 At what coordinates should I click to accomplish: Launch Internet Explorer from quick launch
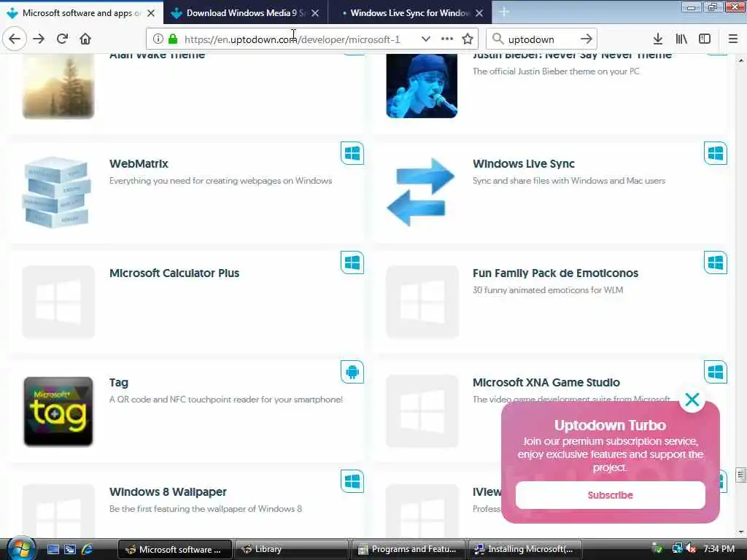pyautogui.click(x=88, y=550)
